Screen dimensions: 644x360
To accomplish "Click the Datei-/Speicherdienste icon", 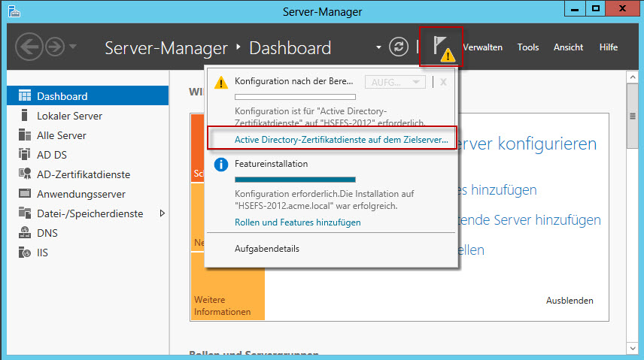I will point(25,213).
